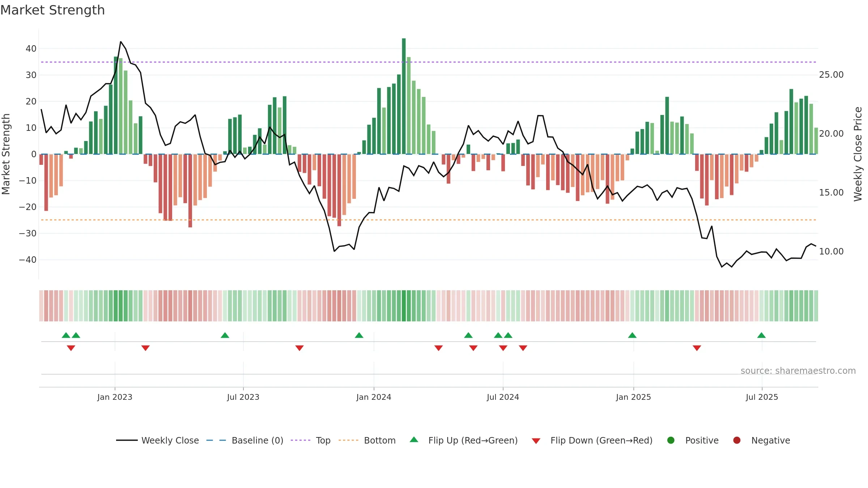Toggle the Bottom threshold legend entry

367,440
